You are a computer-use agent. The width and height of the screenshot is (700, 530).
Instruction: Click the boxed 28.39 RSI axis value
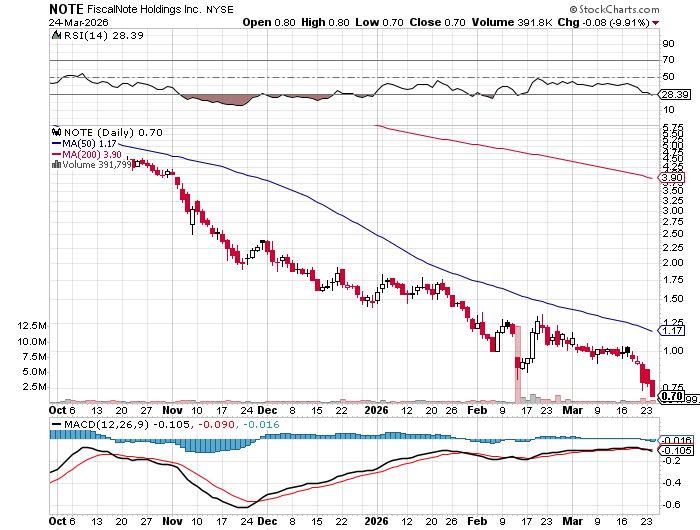[675, 95]
